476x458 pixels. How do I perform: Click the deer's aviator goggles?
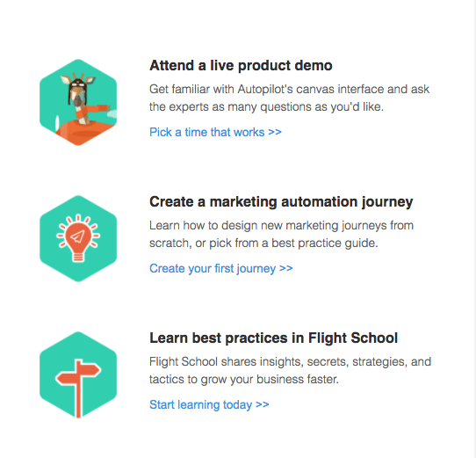click(x=77, y=83)
